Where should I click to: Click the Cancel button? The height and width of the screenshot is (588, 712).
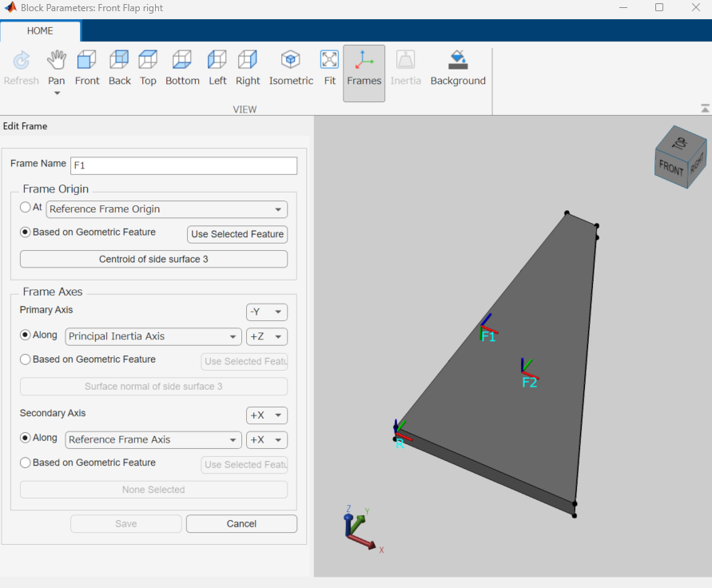(x=241, y=523)
